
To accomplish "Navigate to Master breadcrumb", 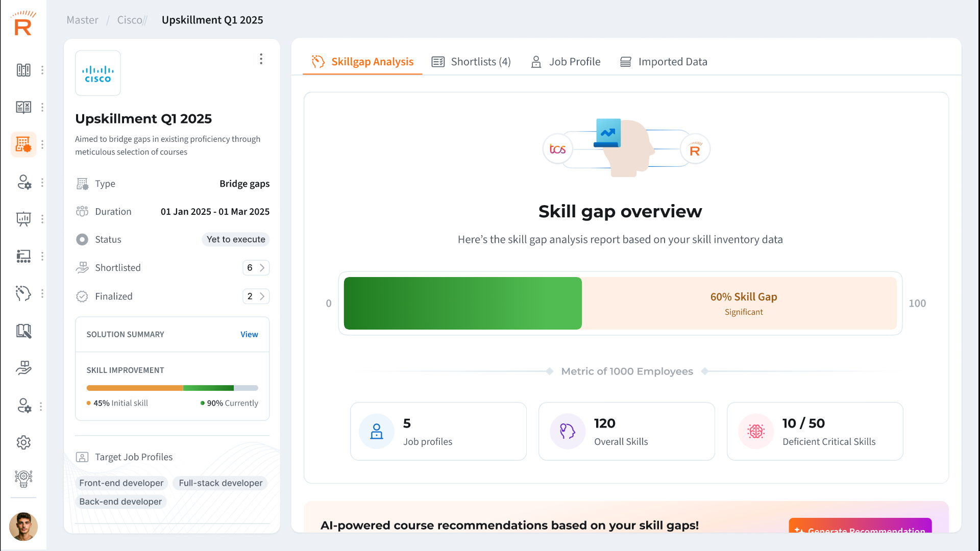I will (82, 20).
